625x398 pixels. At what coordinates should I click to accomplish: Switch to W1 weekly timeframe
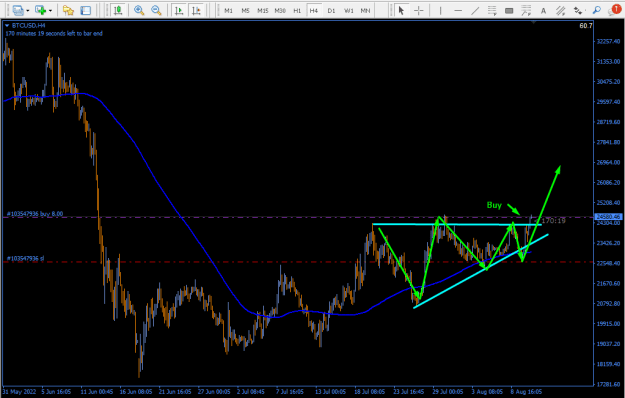pos(349,11)
